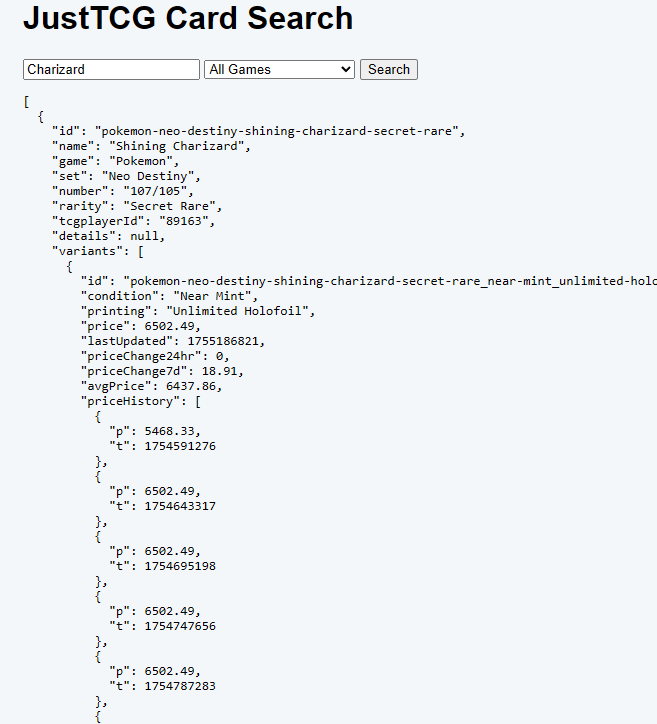The image size is (657, 724).
Task: Click the "p": 6502.49 above timestamp 1754787283
Action: click(155, 671)
